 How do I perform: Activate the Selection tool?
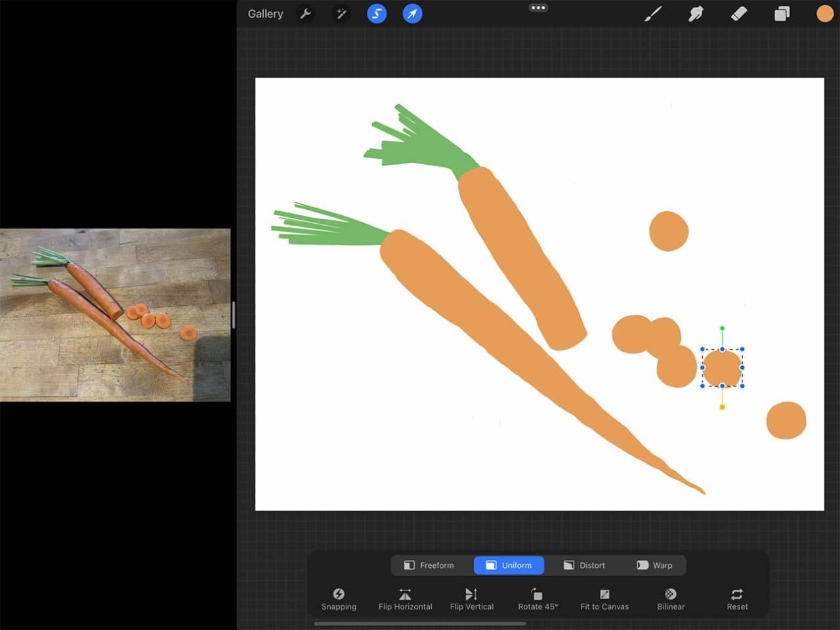click(x=377, y=13)
